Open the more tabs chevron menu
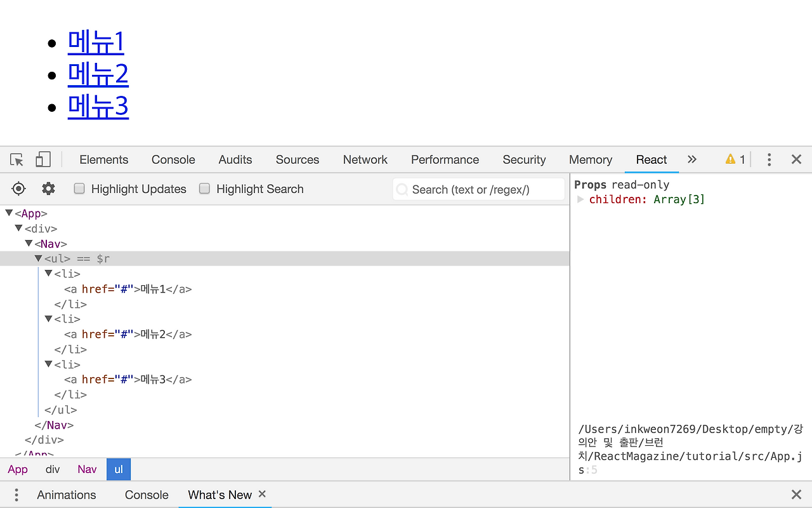The image size is (812, 508). 692,159
